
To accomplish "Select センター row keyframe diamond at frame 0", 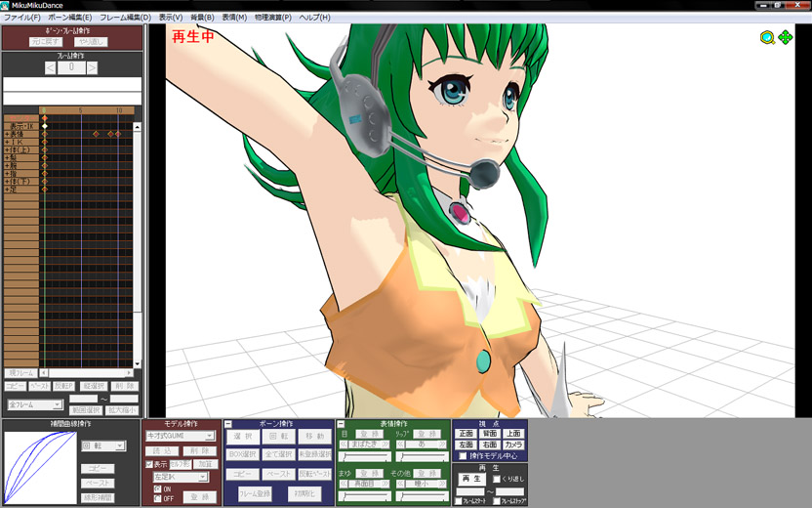I will tap(45, 118).
